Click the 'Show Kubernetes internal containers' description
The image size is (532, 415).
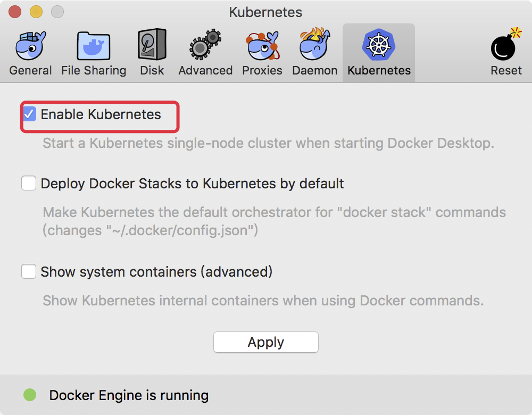[x=263, y=301]
